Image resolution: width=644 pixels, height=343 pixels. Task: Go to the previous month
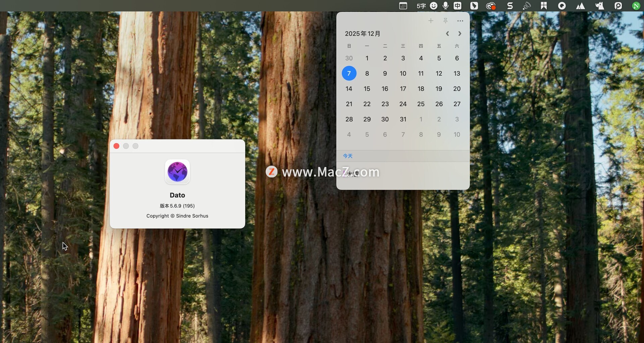(447, 34)
